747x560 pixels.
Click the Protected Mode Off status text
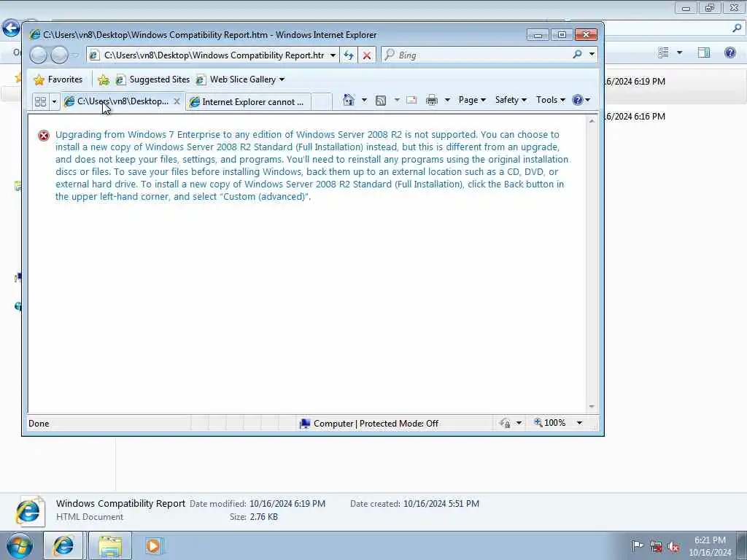[x=399, y=424]
